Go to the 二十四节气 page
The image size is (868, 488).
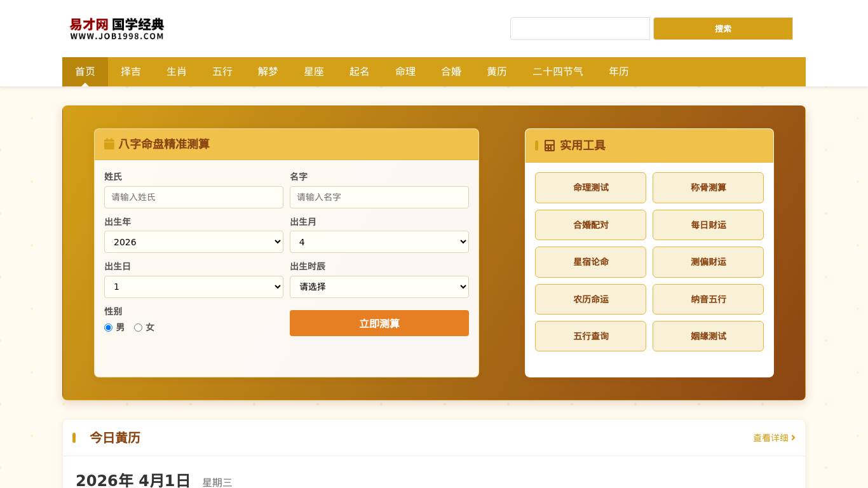[558, 72]
